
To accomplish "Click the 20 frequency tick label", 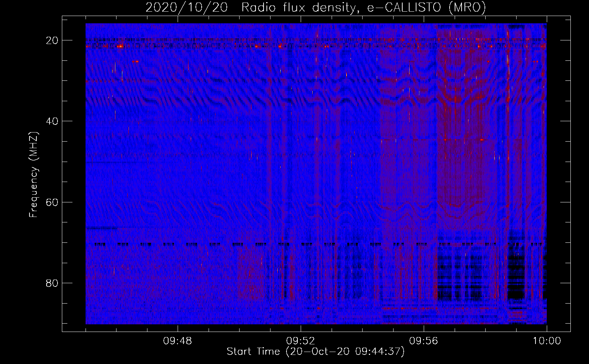I will (52, 40).
